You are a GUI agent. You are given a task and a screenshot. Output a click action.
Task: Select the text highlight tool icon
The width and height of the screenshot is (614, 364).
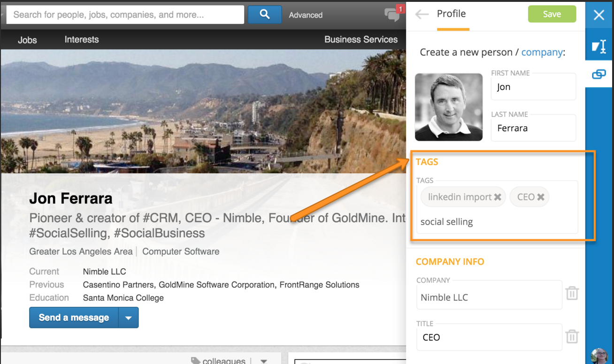[599, 46]
